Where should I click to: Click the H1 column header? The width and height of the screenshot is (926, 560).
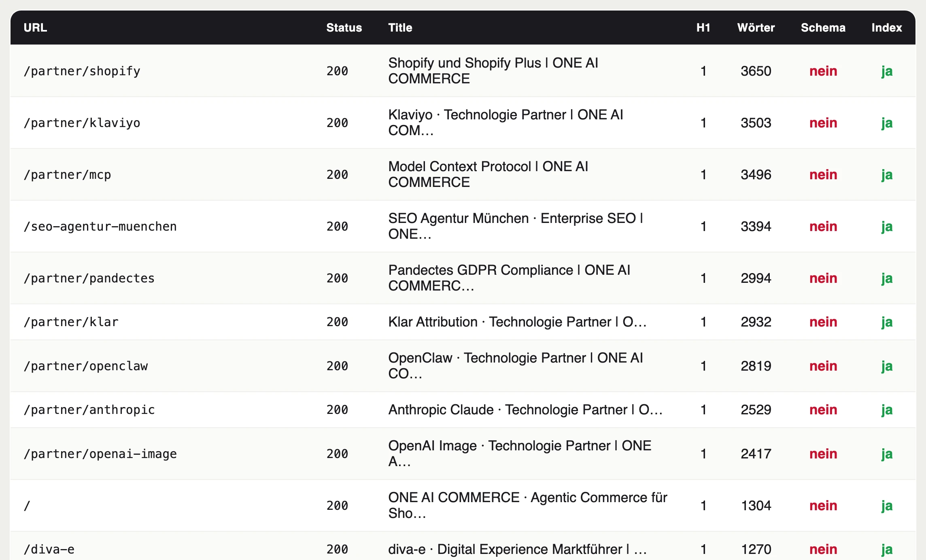(x=703, y=28)
